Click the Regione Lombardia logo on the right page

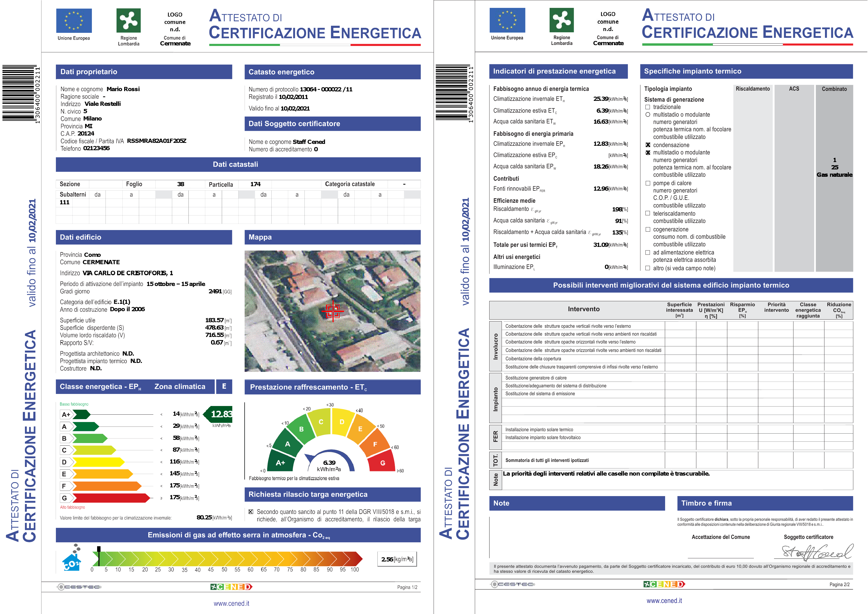pyautogui.click(x=561, y=20)
